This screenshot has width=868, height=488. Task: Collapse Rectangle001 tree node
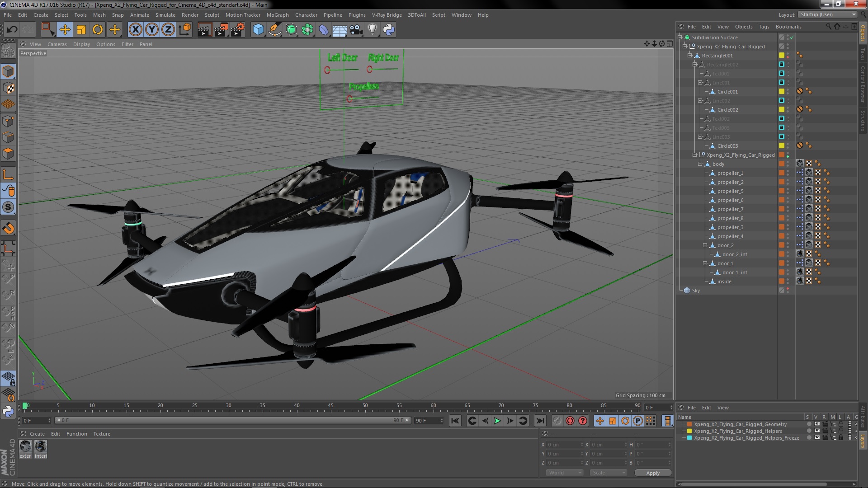(x=690, y=56)
